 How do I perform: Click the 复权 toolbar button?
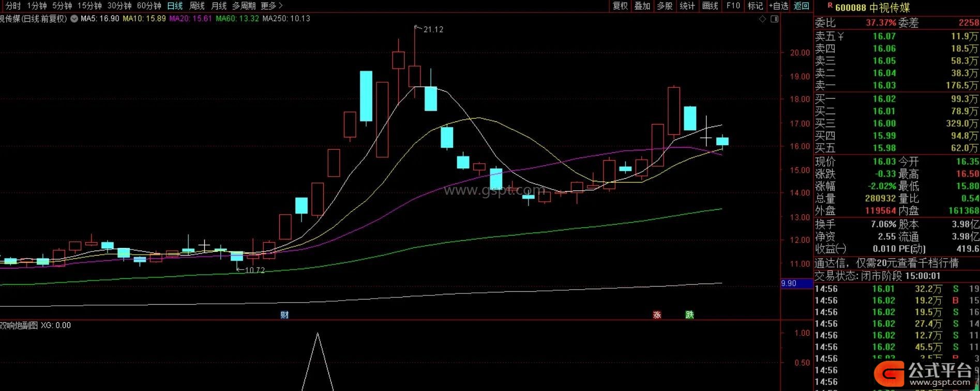[x=620, y=6]
